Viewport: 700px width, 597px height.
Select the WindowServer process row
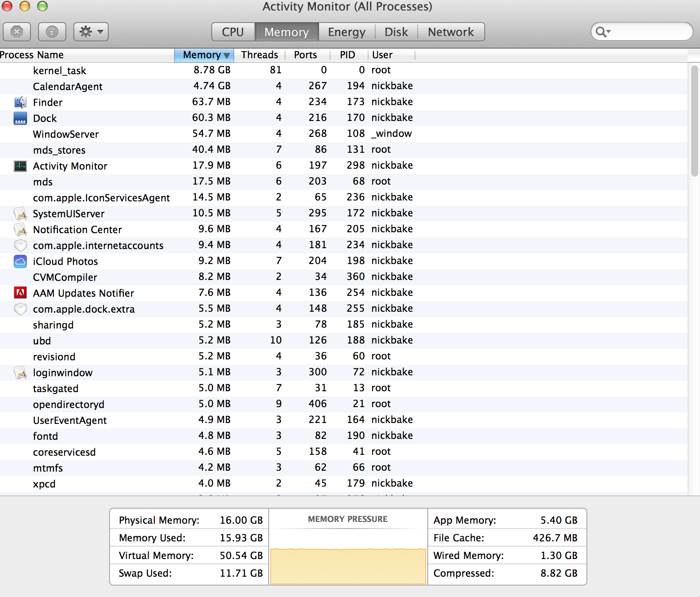pos(344,134)
